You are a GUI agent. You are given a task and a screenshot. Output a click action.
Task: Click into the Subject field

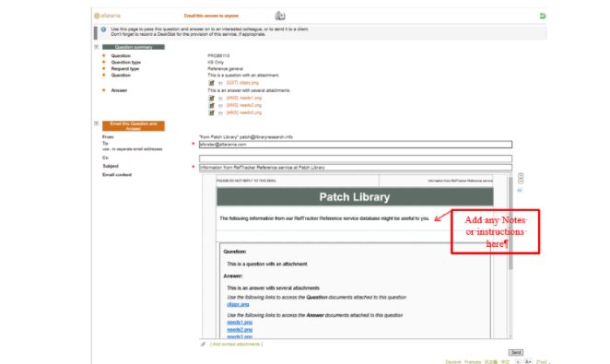356,167
